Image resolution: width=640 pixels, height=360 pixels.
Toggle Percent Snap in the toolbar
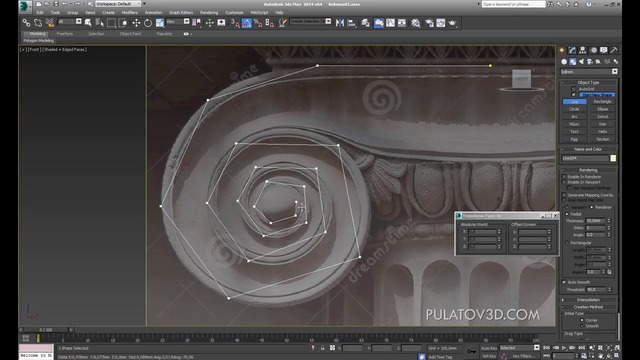[258, 23]
